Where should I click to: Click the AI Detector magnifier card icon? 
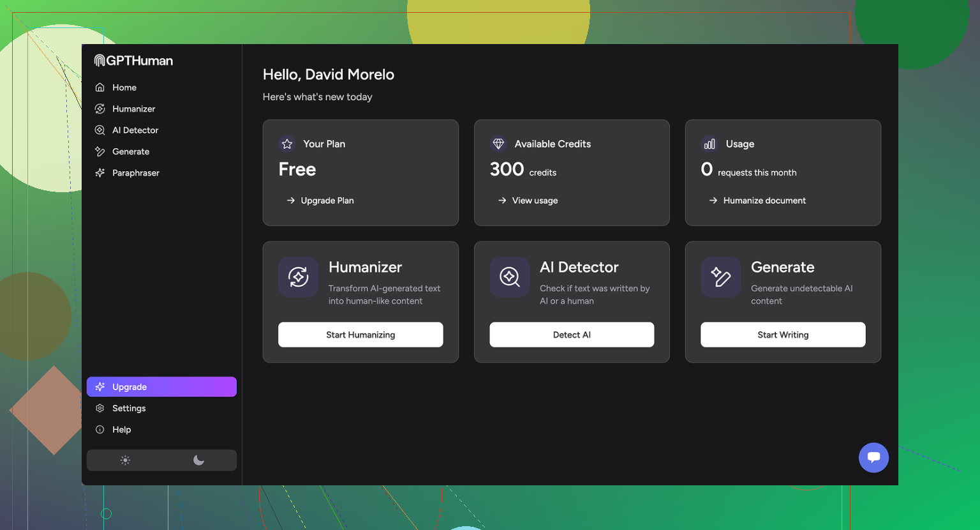click(509, 277)
